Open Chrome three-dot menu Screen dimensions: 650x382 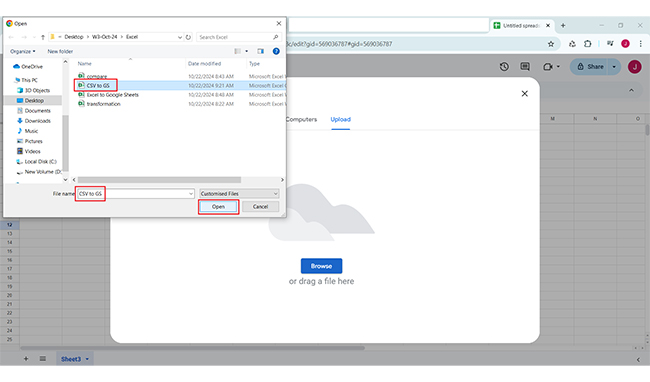point(640,44)
